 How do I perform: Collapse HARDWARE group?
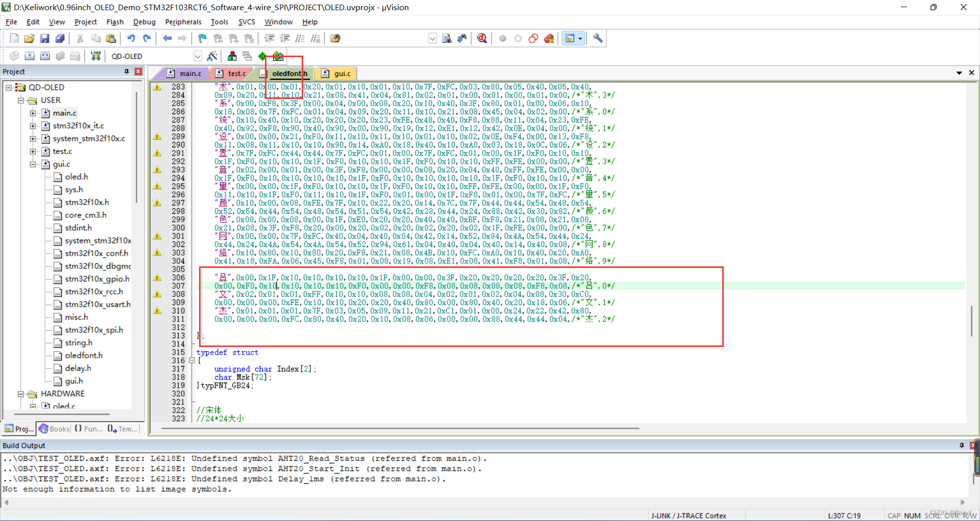pos(21,394)
